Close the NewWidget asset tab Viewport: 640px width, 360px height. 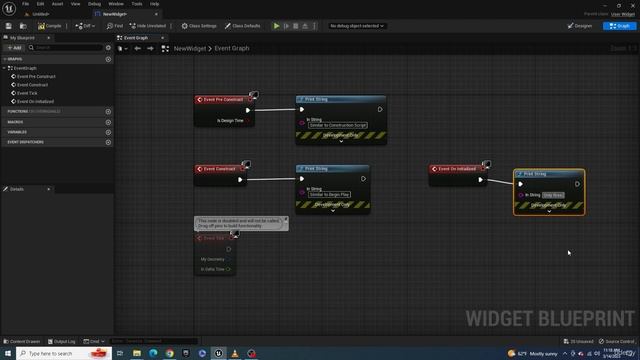tap(156, 14)
